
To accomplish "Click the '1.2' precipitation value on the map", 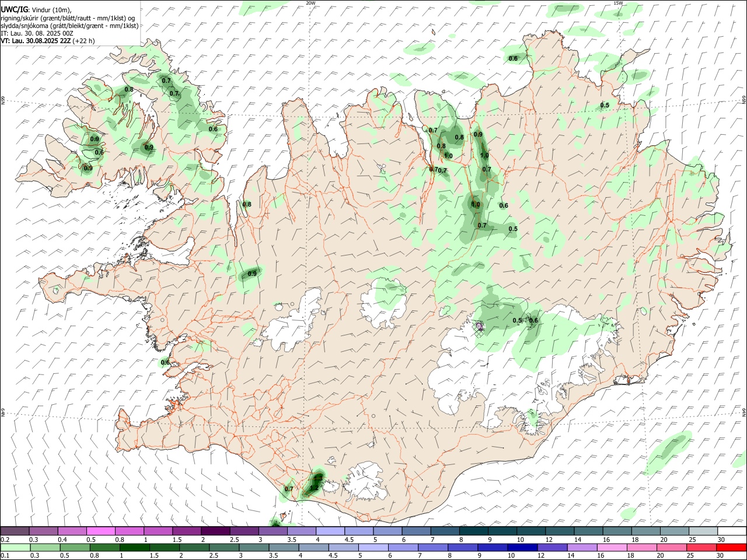I will (x=314, y=488).
